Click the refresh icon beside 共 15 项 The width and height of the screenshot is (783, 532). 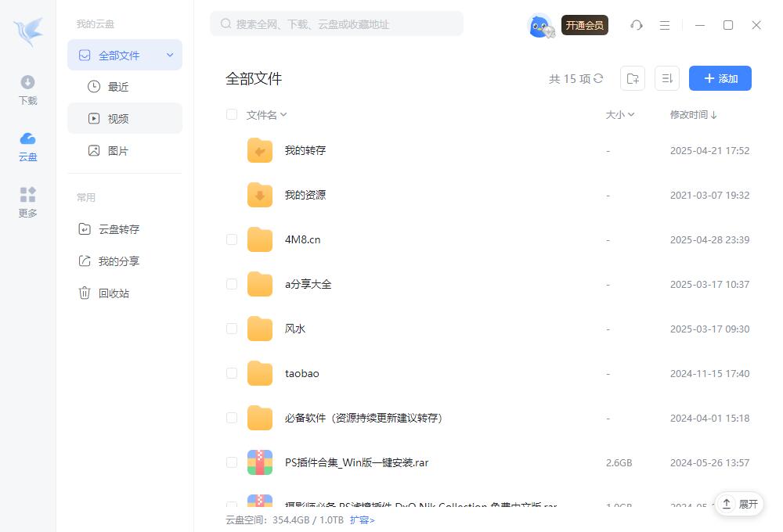point(599,78)
